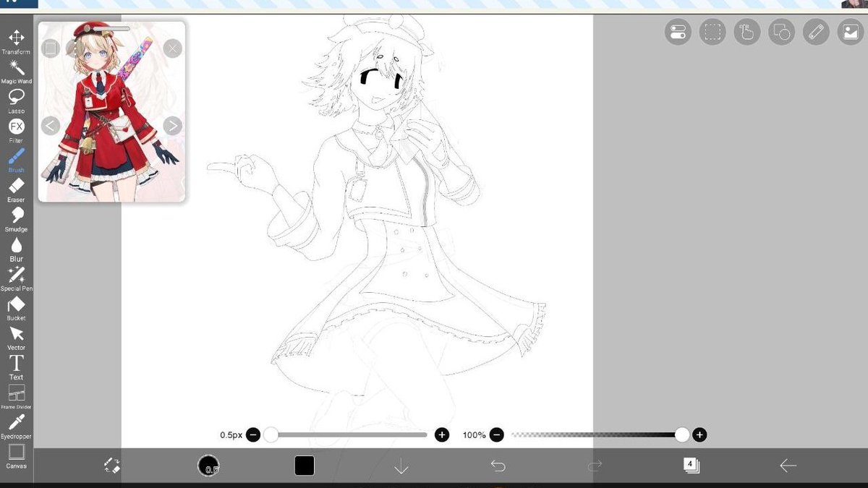868x488 pixels.
Task: Click the 100% opacity value
Action: tap(475, 435)
